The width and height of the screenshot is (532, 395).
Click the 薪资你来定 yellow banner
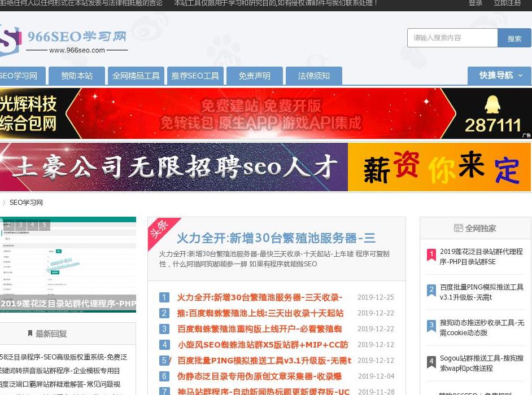tap(439, 167)
